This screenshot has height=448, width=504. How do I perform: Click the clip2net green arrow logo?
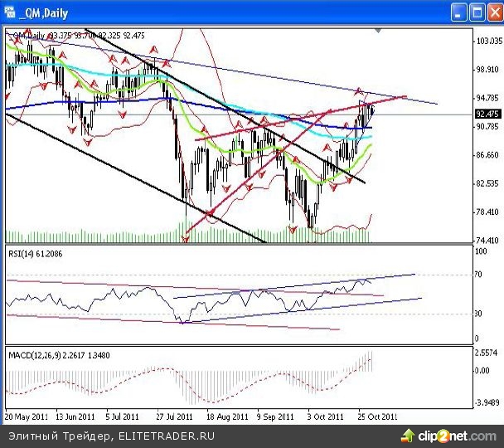(409, 436)
